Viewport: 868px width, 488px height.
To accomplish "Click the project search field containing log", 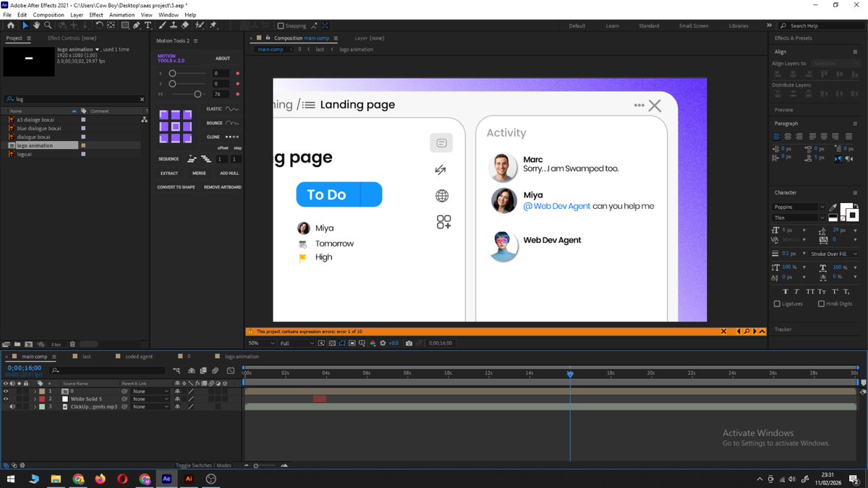I will 75,99.
